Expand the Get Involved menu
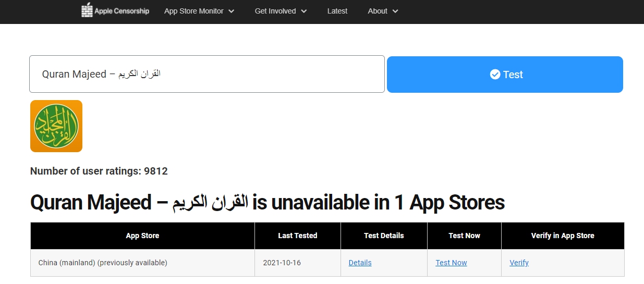The image size is (644, 284). [281, 11]
